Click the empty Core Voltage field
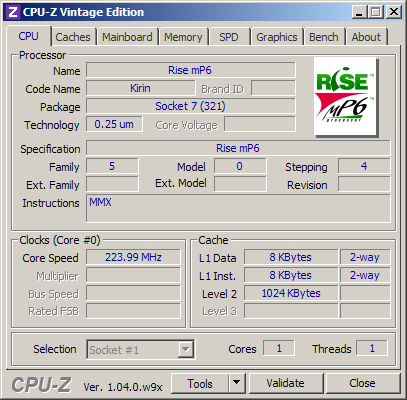407x400 pixels. [260, 124]
